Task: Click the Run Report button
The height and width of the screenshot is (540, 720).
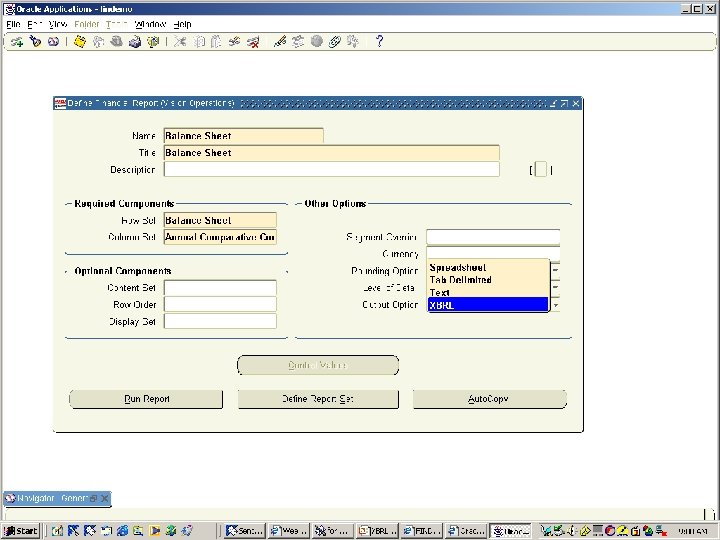Action: pos(146,399)
